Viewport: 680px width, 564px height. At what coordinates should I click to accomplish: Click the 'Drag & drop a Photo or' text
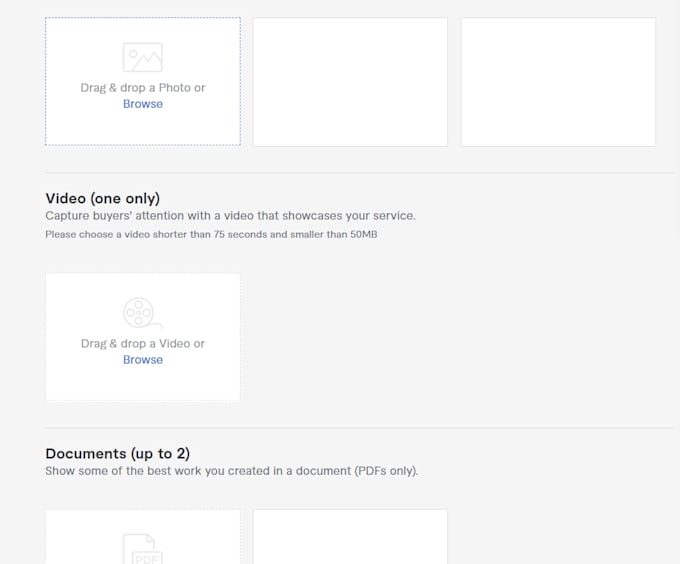(x=143, y=88)
